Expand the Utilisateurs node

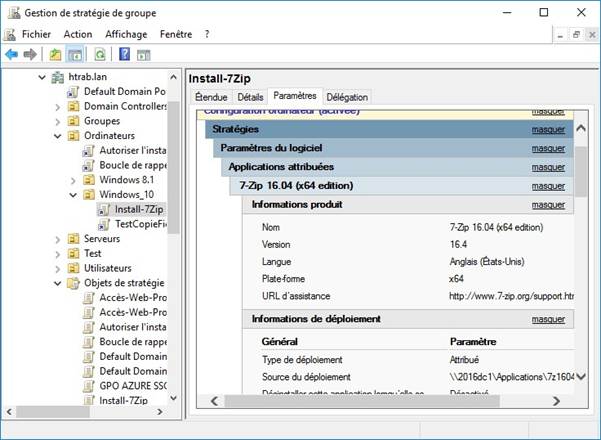(x=57, y=269)
